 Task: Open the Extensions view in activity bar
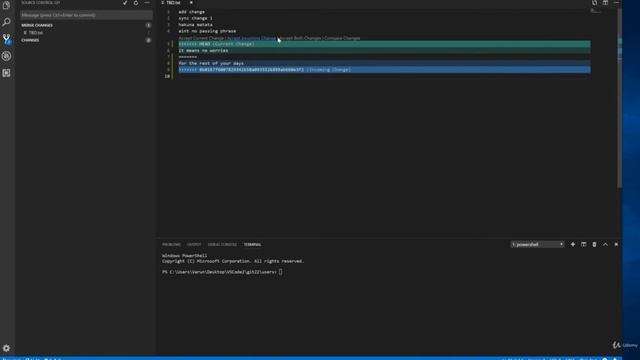[6, 73]
